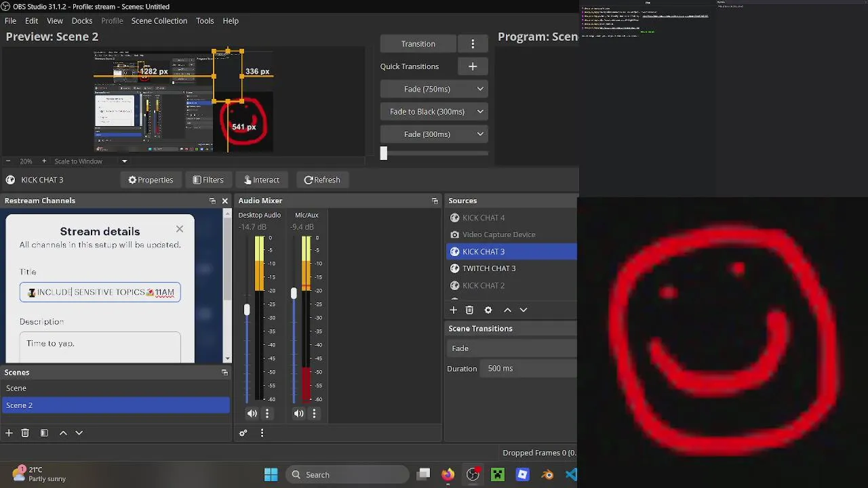Select Scene 2 in Scenes list
This screenshot has height=488, width=868.
coord(115,405)
